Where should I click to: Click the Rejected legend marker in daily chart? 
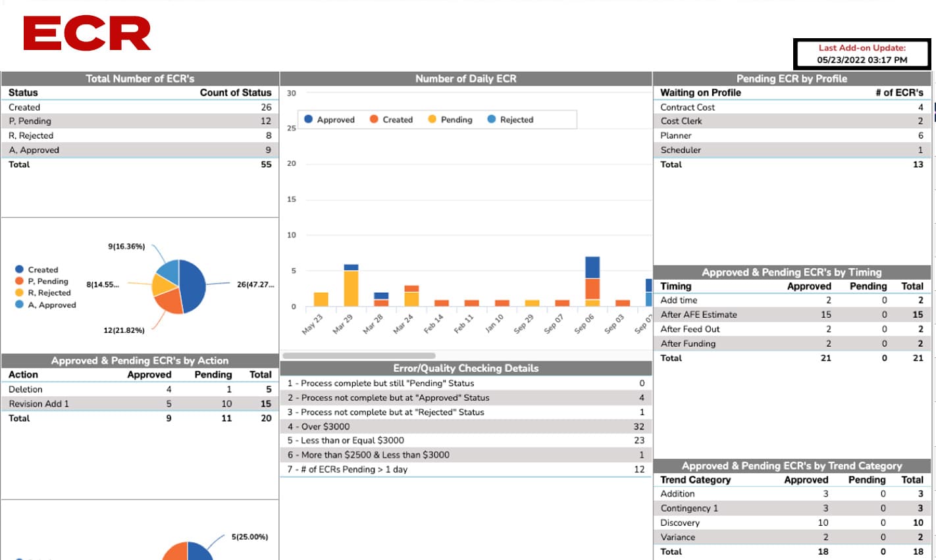[x=491, y=119]
